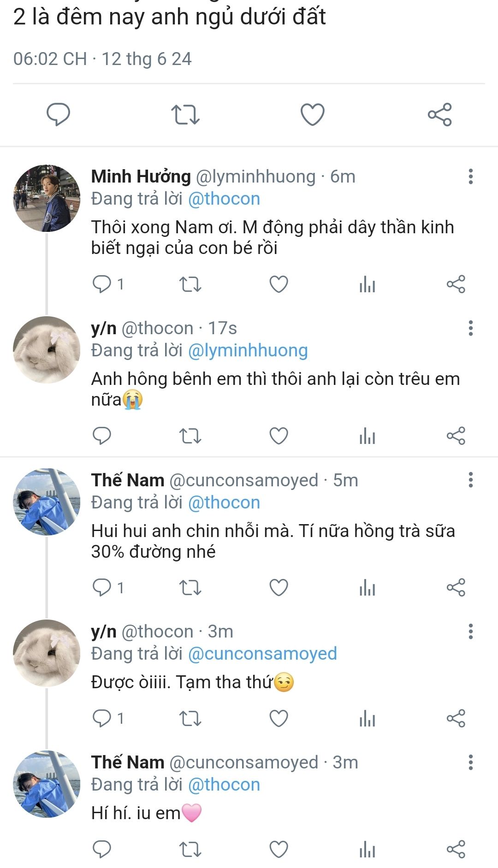498x868 pixels.
Task: Share Thế Nam's 'Hí hí. iu em' reply
Action: click(456, 849)
